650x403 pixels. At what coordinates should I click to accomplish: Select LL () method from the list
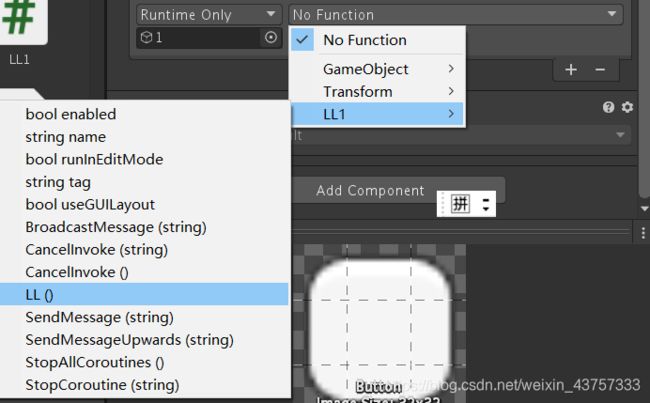tap(144, 295)
